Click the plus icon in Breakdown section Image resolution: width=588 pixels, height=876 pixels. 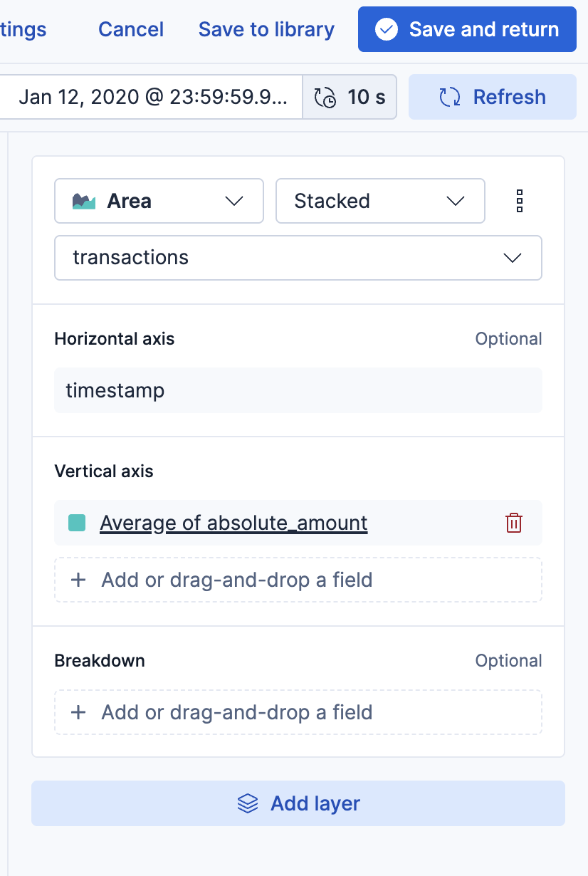78,712
